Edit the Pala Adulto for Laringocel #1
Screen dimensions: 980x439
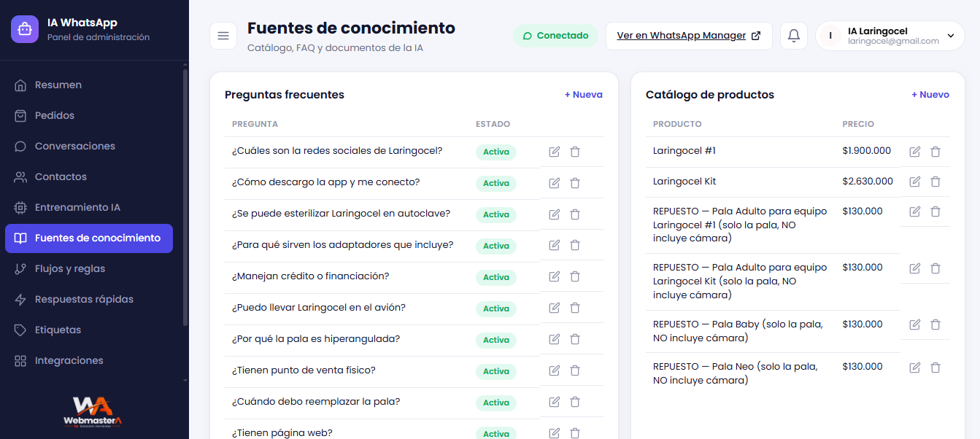915,211
